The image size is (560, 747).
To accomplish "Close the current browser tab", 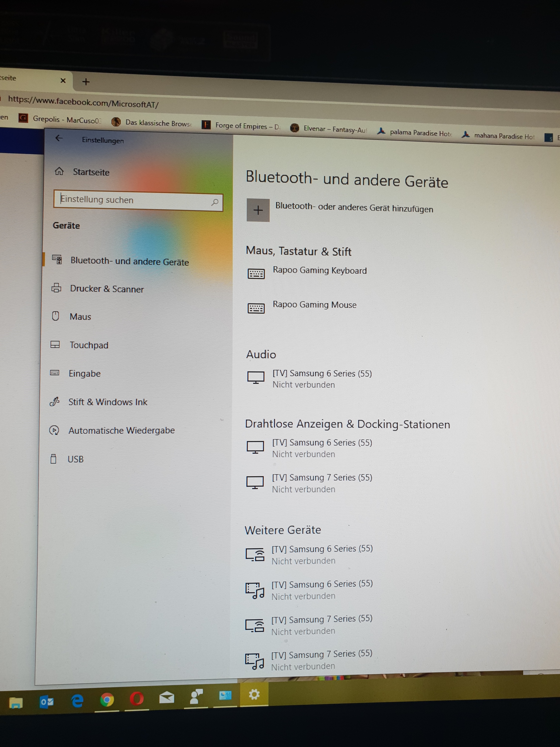I will tap(63, 80).
